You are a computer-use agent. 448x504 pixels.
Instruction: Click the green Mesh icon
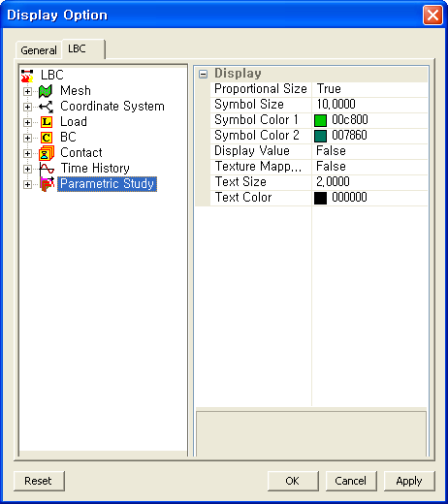pos(46,91)
